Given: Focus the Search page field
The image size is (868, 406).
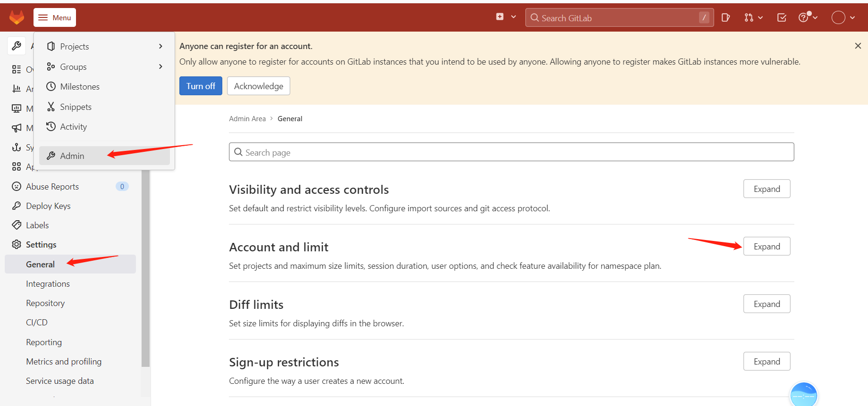Looking at the screenshot, I should point(512,152).
